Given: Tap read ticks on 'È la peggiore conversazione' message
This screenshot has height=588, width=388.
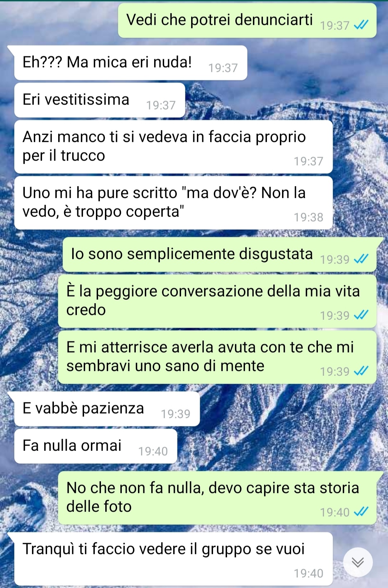Looking at the screenshot, I should 361,315.
